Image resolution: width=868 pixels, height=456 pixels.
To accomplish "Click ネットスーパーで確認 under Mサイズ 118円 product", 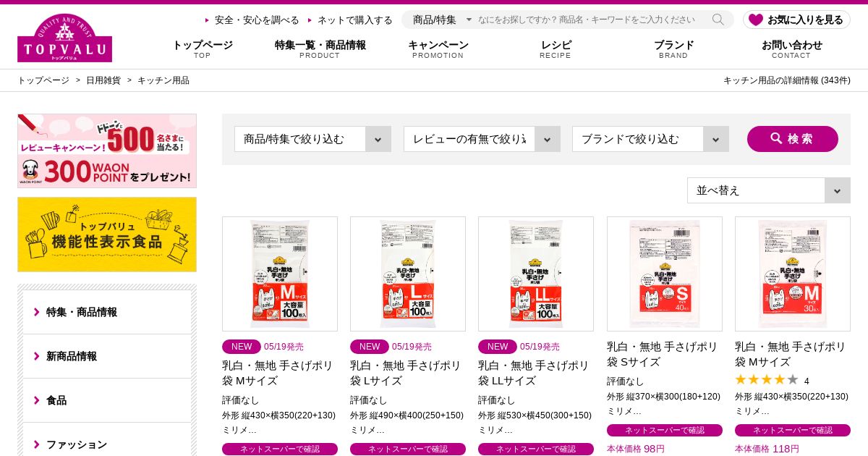I will 793,430.
